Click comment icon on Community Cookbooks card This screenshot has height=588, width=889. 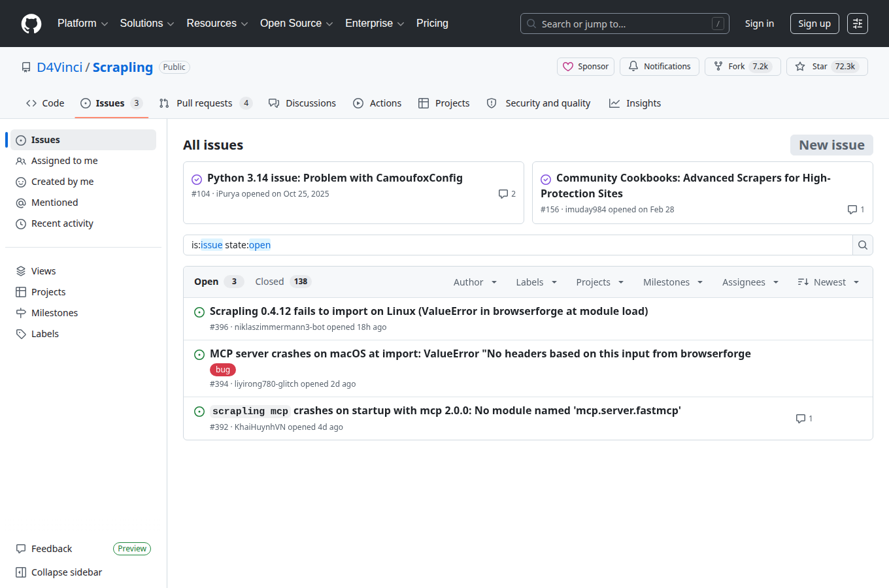(852, 210)
